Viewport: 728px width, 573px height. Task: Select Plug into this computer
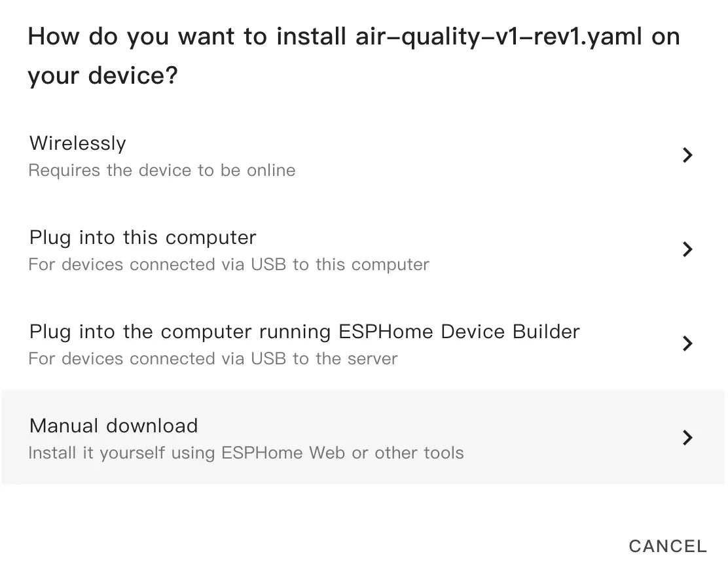(x=143, y=237)
